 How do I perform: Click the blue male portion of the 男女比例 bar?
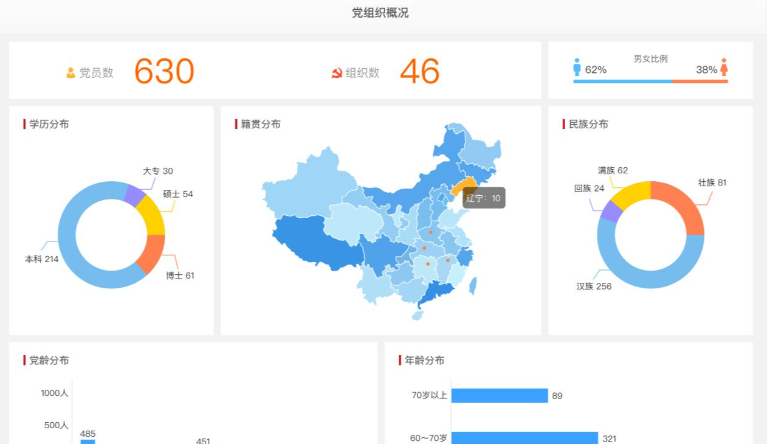[620, 81]
